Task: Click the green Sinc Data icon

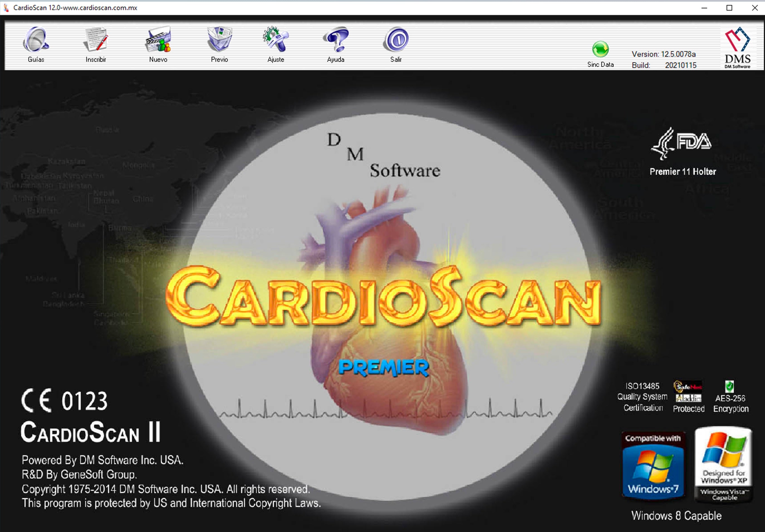Action: (x=600, y=50)
